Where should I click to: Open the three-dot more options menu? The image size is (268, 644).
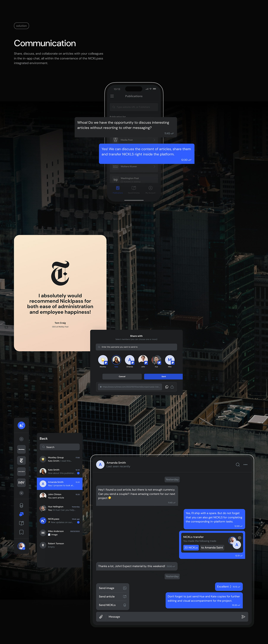pos(245,465)
